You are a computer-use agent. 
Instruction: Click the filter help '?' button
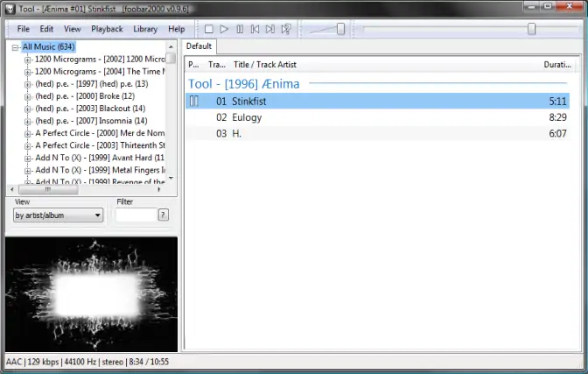[x=163, y=215]
